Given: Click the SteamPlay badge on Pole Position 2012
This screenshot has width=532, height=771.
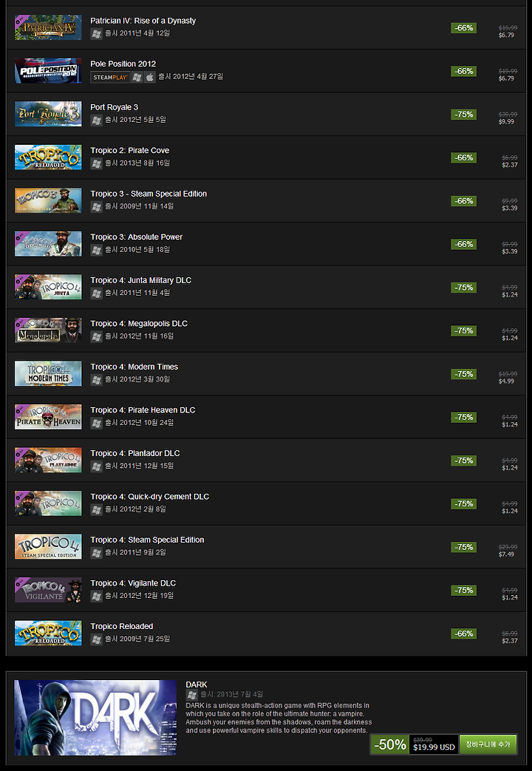Looking at the screenshot, I should (110, 77).
